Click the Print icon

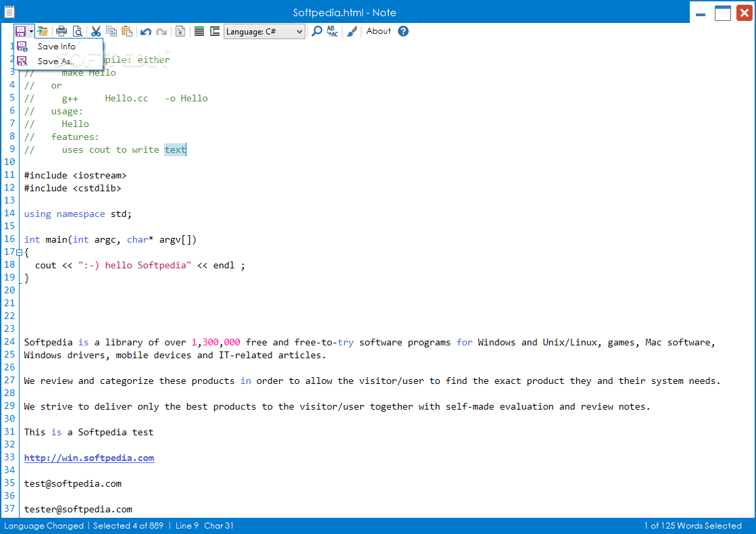(x=61, y=31)
